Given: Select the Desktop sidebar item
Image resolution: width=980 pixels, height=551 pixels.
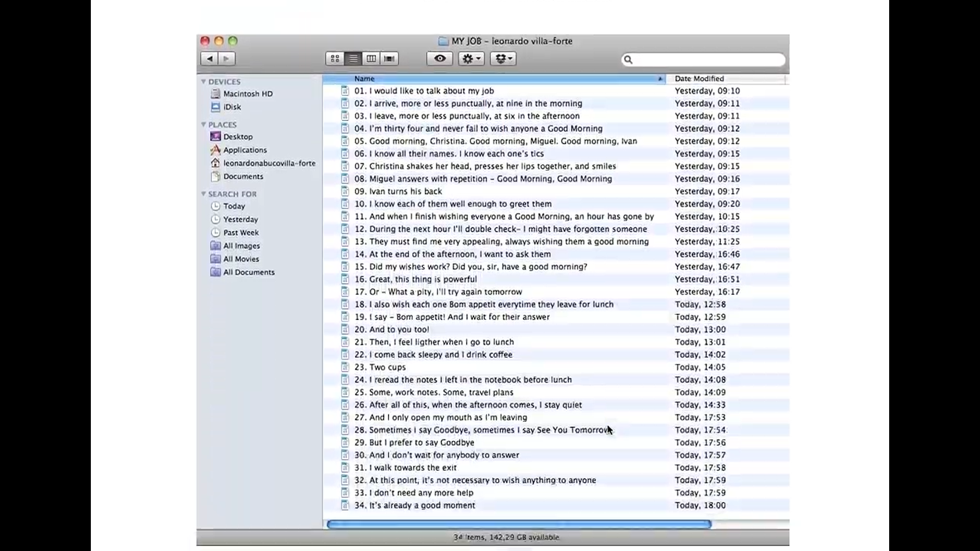Looking at the screenshot, I should (237, 137).
